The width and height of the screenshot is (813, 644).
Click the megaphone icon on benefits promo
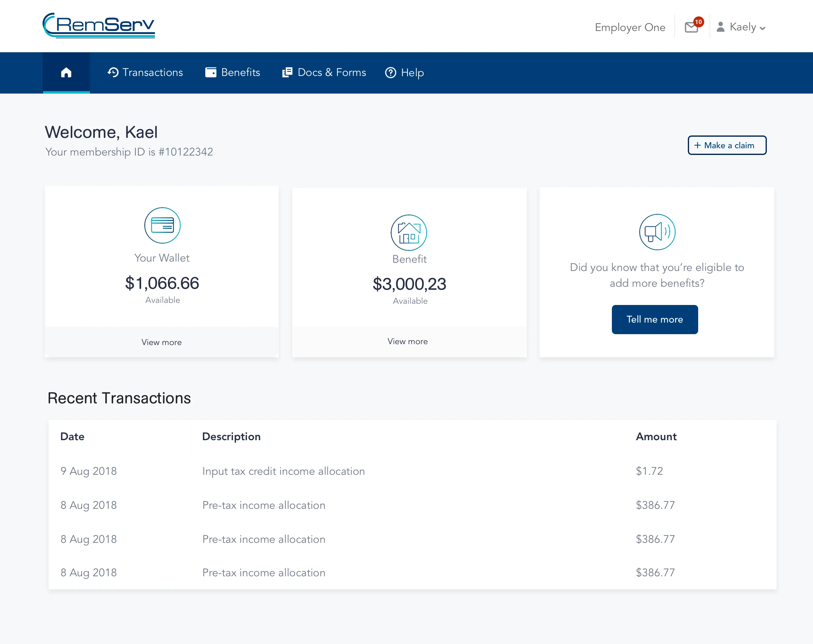(x=657, y=232)
